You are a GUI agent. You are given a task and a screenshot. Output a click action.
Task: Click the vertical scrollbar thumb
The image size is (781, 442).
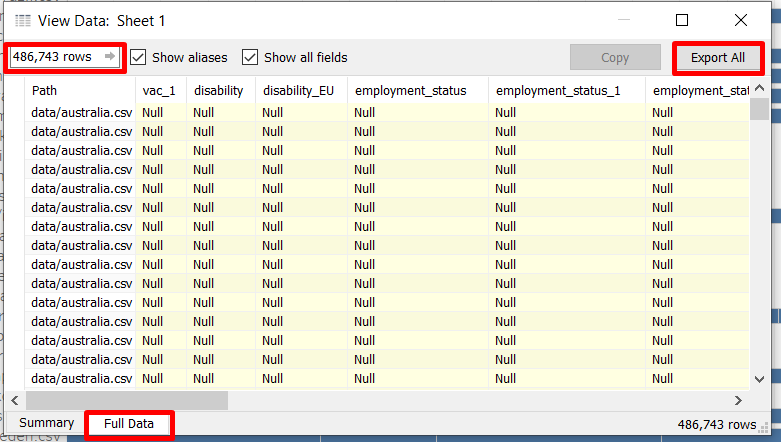759,109
